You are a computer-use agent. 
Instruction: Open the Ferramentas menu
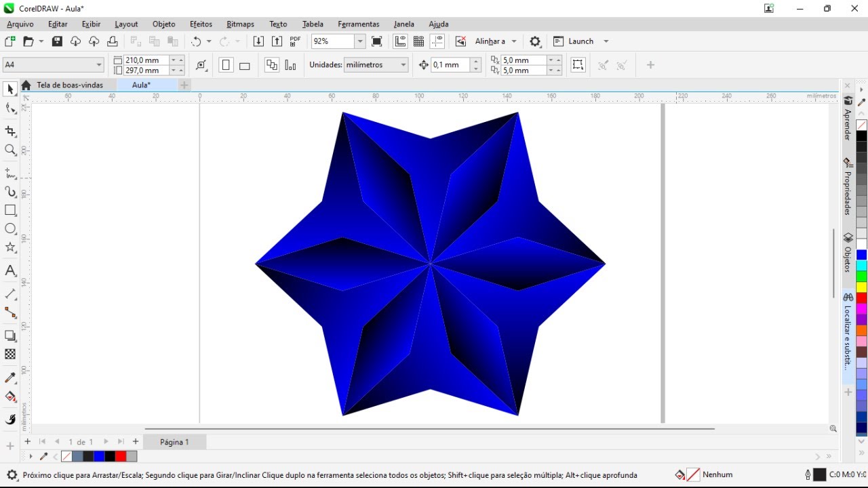[359, 24]
